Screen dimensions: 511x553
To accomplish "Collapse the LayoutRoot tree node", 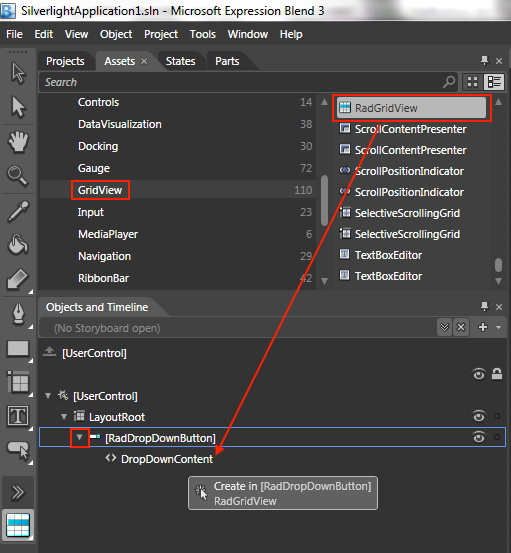I will coord(64,417).
